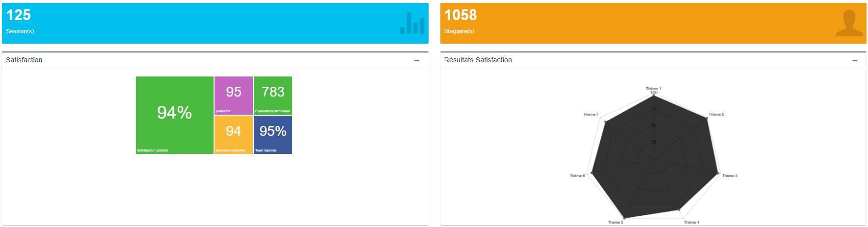The height and width of the screenshot is (227, 868).
Task: Collapse the Résultats Satisfaction panel
Action: coord(855,61)
